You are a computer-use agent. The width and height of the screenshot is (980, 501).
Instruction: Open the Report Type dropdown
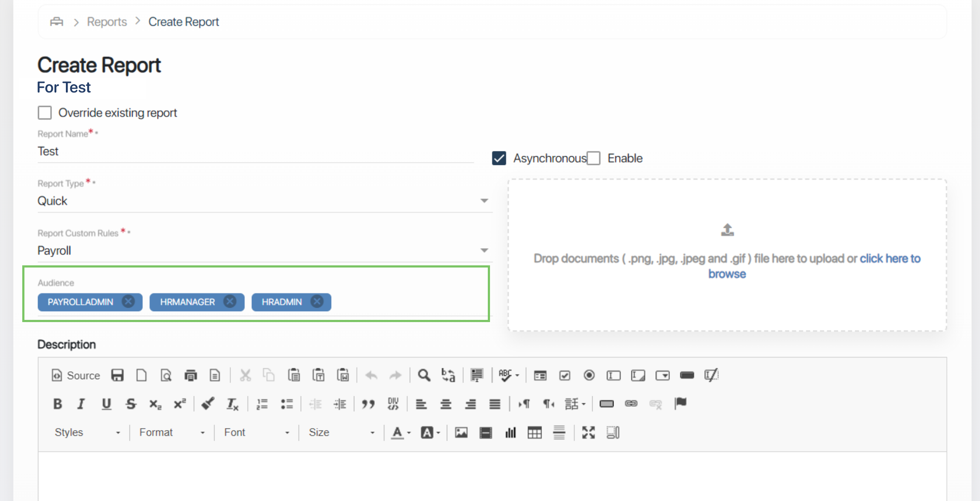(484, 201)
